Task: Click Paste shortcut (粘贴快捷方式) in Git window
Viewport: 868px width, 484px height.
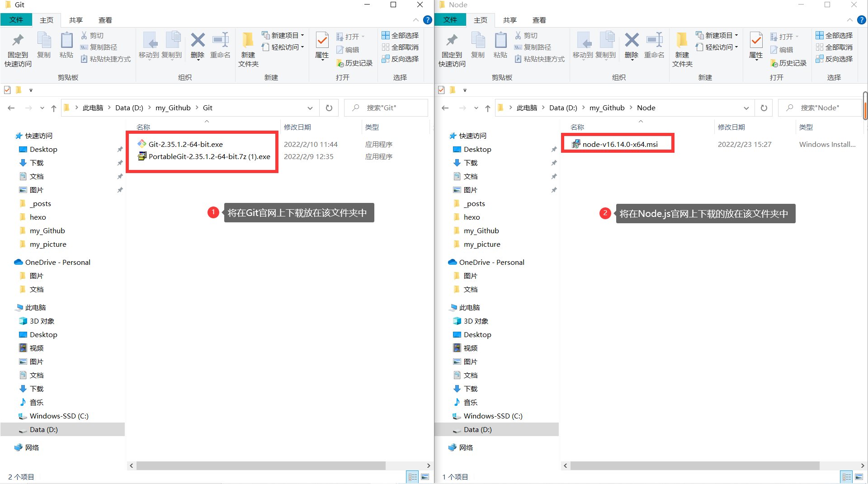Action: coord(106,59)
